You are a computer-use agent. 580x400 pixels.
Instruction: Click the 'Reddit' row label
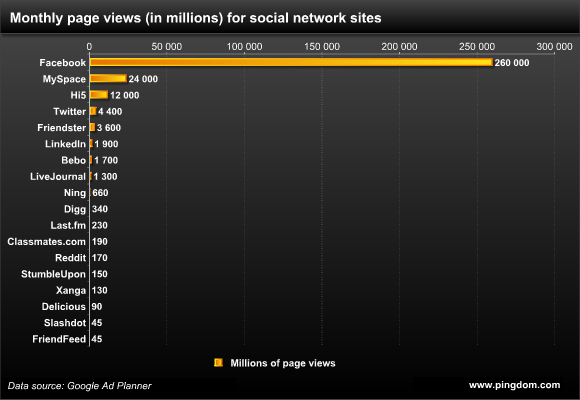71,258
